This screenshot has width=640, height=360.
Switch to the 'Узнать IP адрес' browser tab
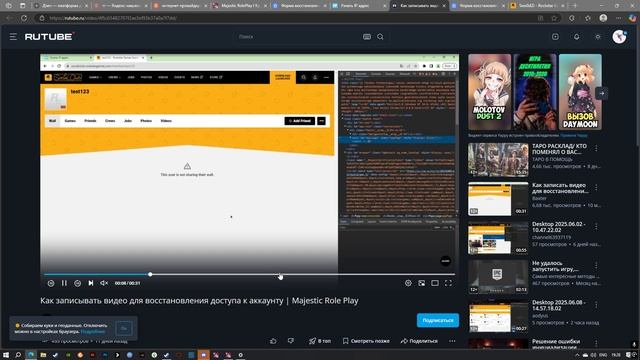(359, 6)
